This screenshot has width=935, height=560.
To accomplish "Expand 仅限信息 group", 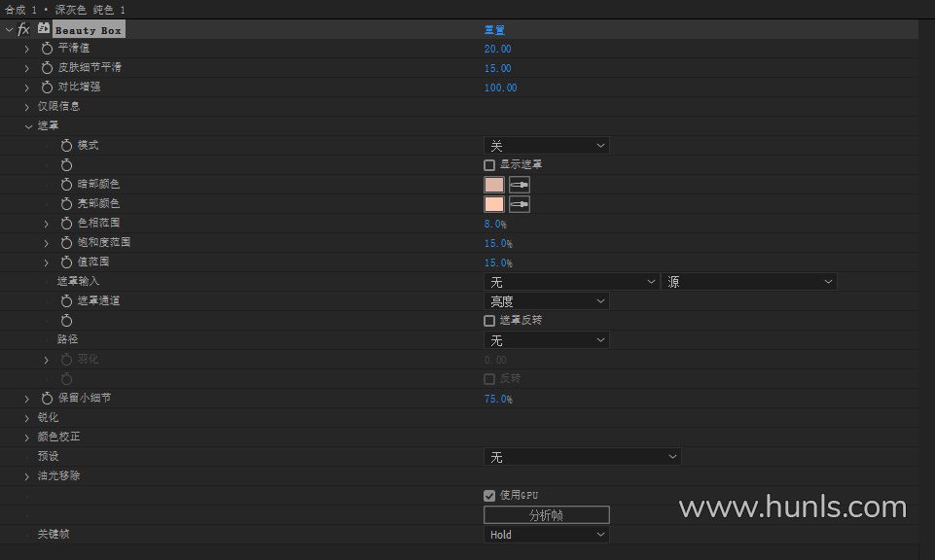I will tap(27, 107).
